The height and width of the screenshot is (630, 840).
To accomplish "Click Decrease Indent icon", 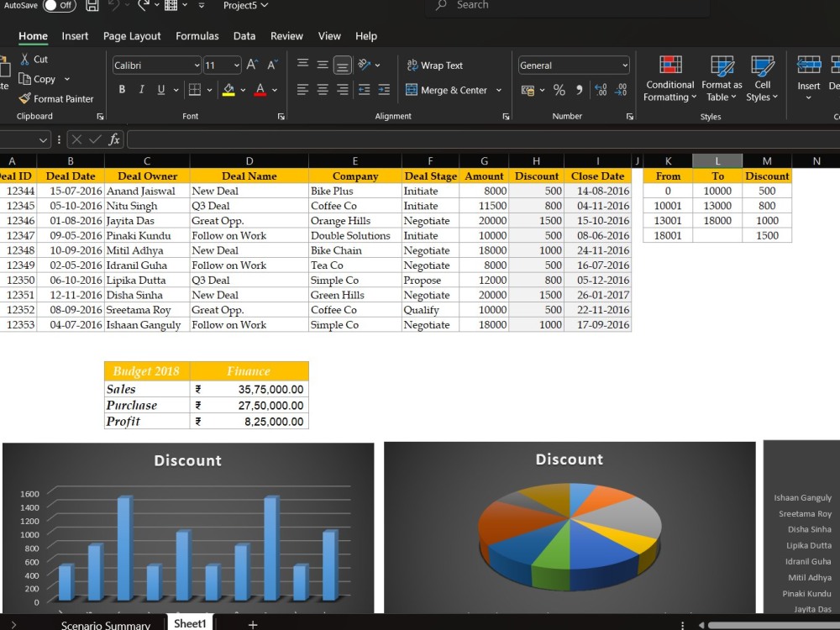I will pyautogui.click(x=365, y=90).
